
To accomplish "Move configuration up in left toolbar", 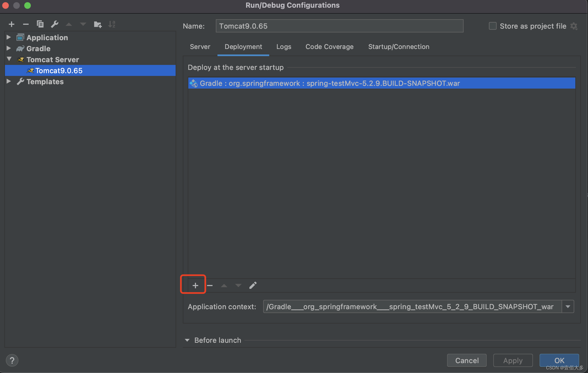I will [x=69, y=24].
